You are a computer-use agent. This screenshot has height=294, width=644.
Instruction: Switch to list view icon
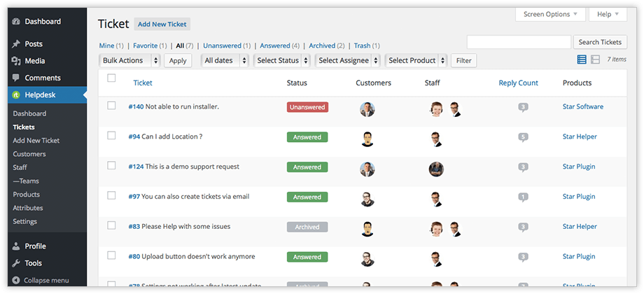click(x=582, y=60)
